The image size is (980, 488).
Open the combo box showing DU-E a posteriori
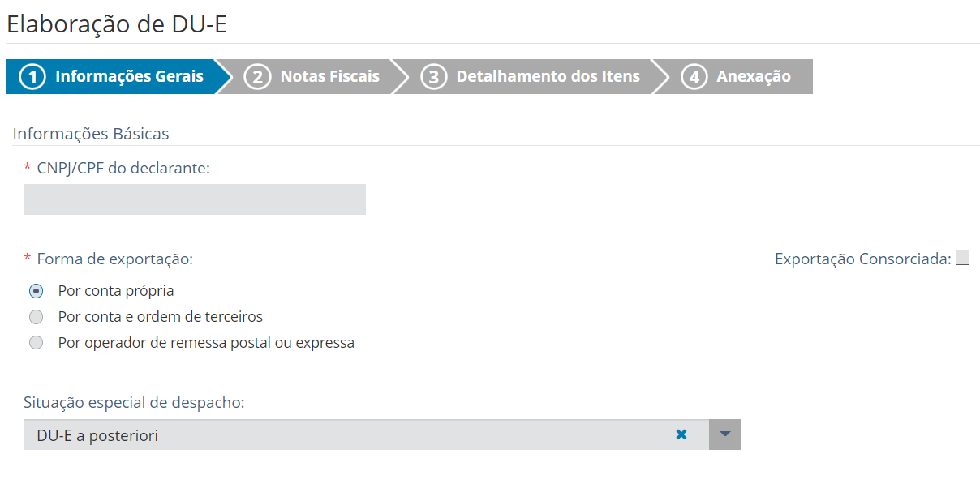[x=349, y=435]
